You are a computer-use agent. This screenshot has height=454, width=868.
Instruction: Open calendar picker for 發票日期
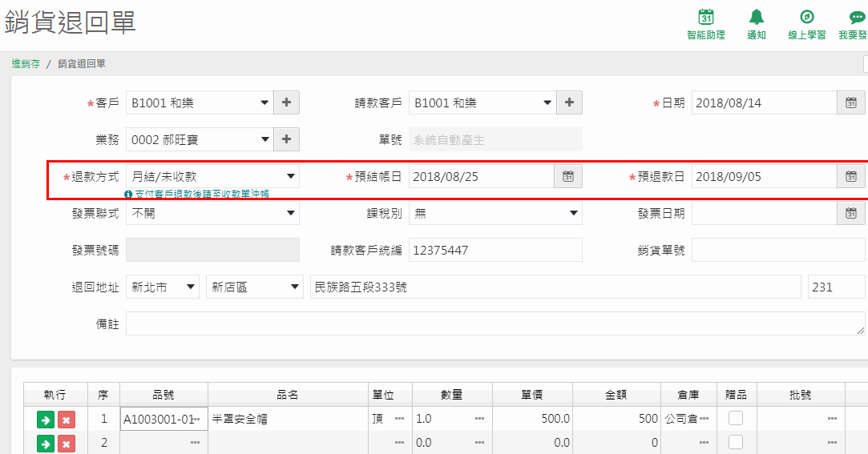click(851, 213)
